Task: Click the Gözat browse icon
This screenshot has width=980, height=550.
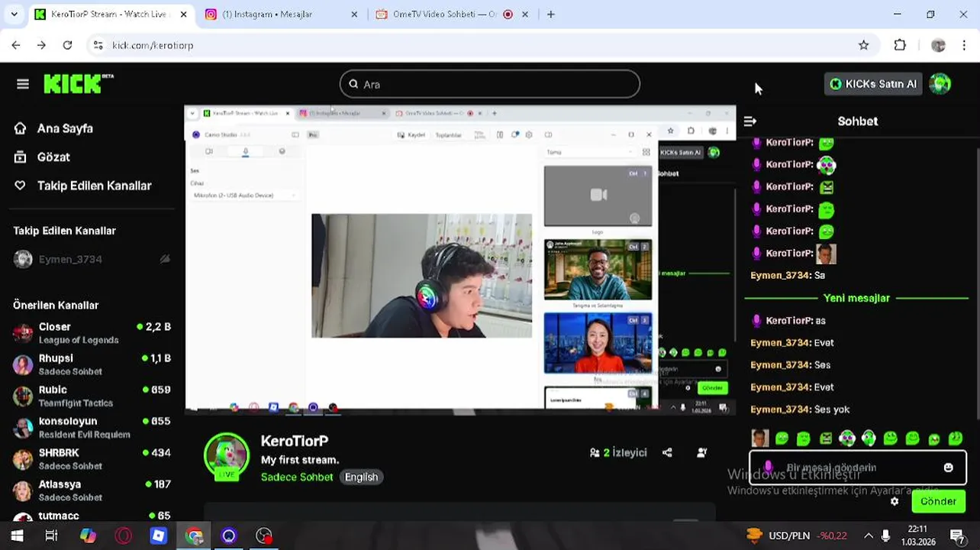Action: tap(21, 157)
